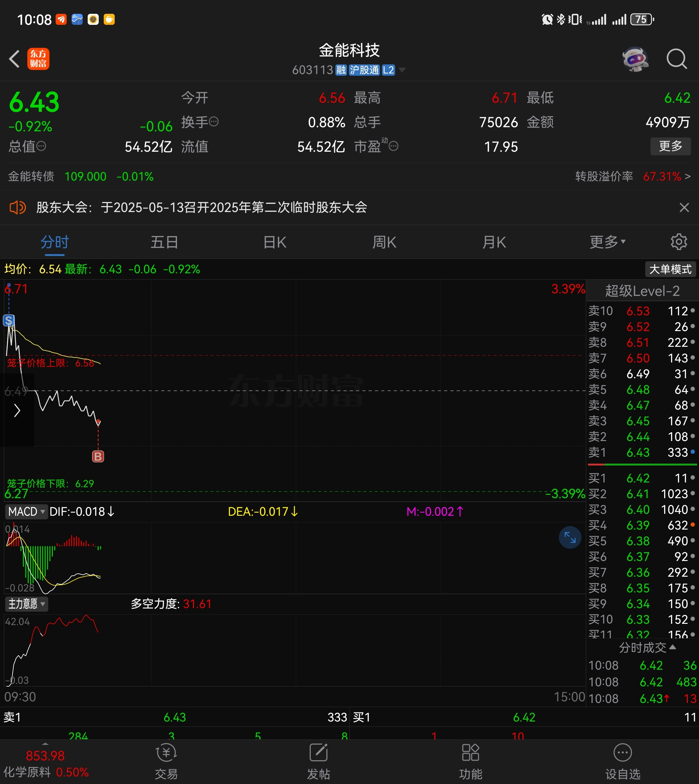Open chart settings gear icon
Image resolution: width=699 pixels, height=784 pixels.
pos(679,242)
